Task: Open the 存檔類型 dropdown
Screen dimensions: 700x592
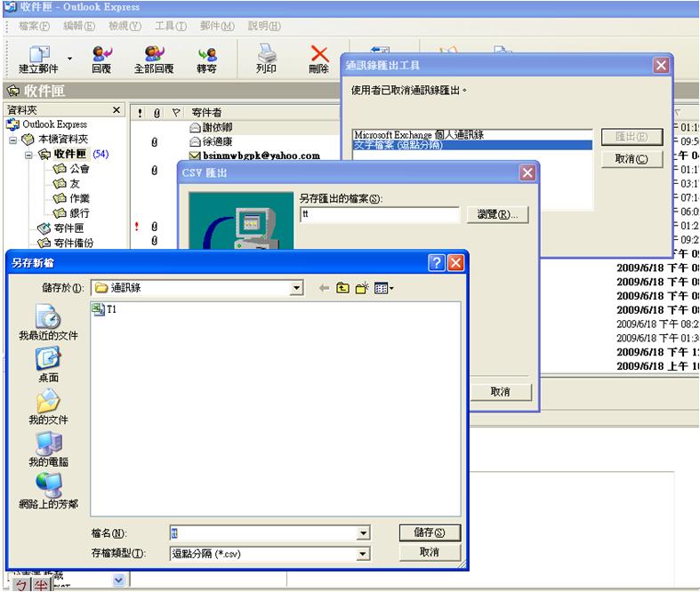Action: pos(364,554)
